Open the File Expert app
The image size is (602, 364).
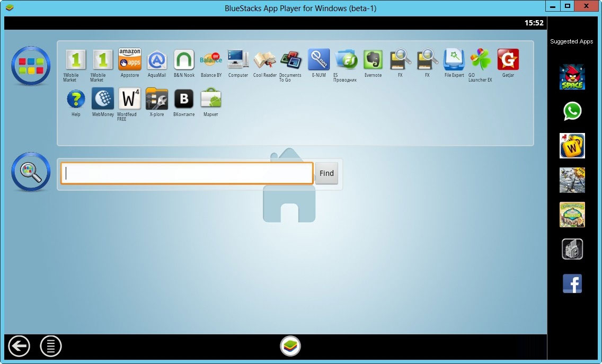pos(454,59)
